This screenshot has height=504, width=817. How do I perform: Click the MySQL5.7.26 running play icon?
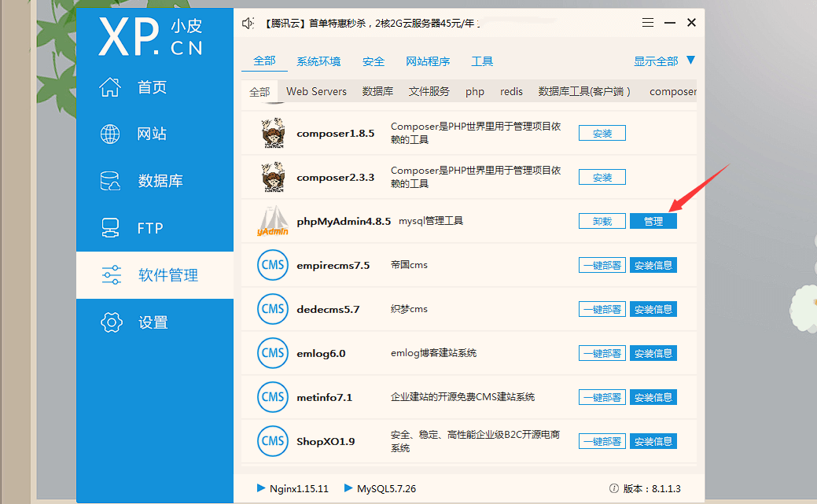[x=348, y=488]
